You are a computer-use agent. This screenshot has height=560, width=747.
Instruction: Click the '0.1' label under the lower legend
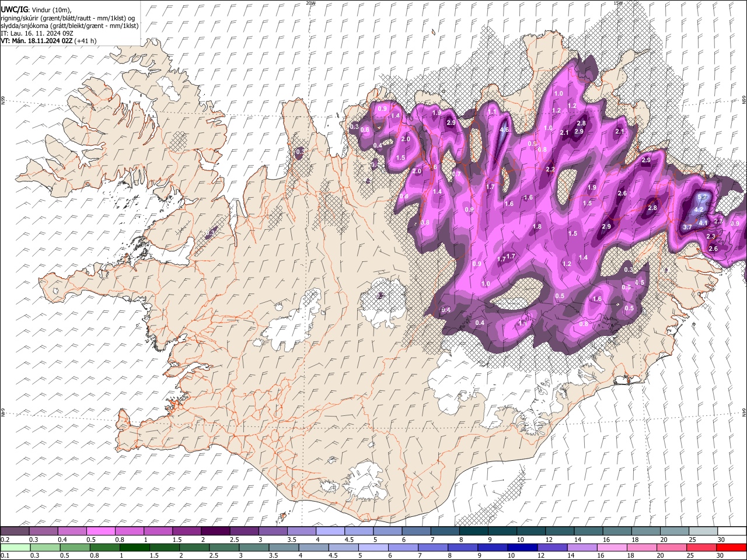(5, 555)
